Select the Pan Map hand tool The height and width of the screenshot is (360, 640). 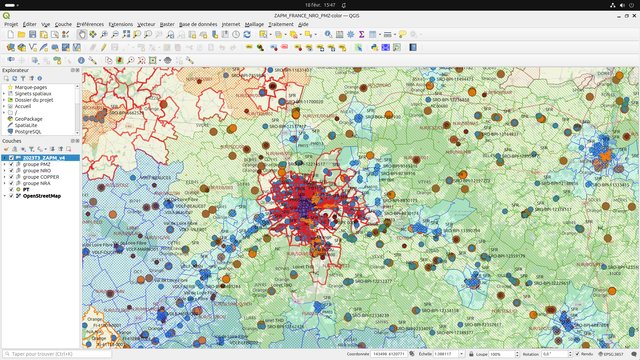tap(82, 35)
